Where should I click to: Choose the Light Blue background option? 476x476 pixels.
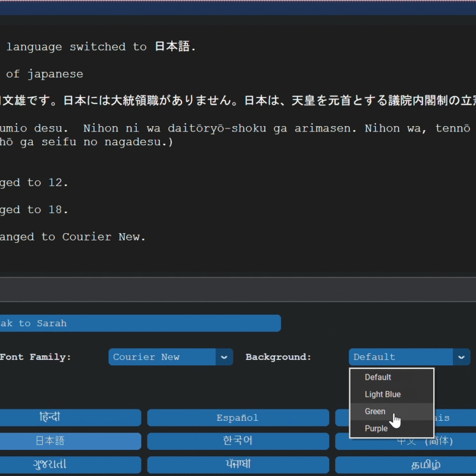click(x=383, y=394)
